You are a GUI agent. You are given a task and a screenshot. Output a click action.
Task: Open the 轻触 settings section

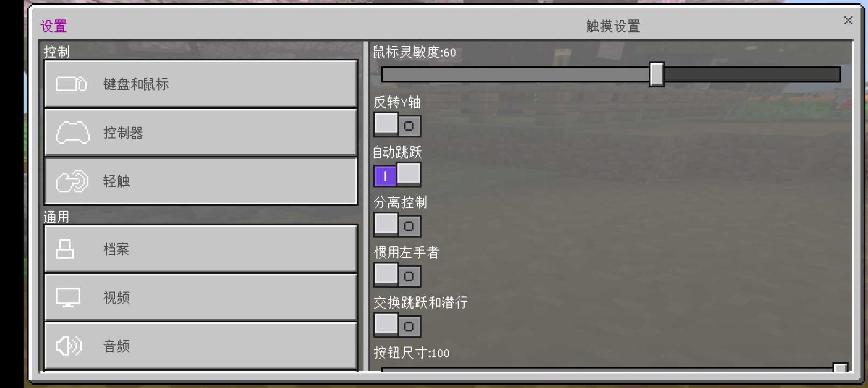201,181
